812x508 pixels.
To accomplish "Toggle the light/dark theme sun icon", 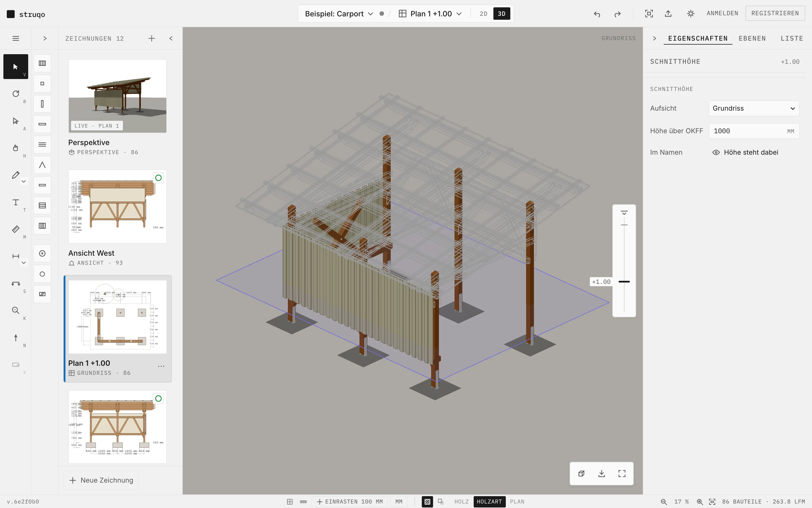I will [690, 14].
